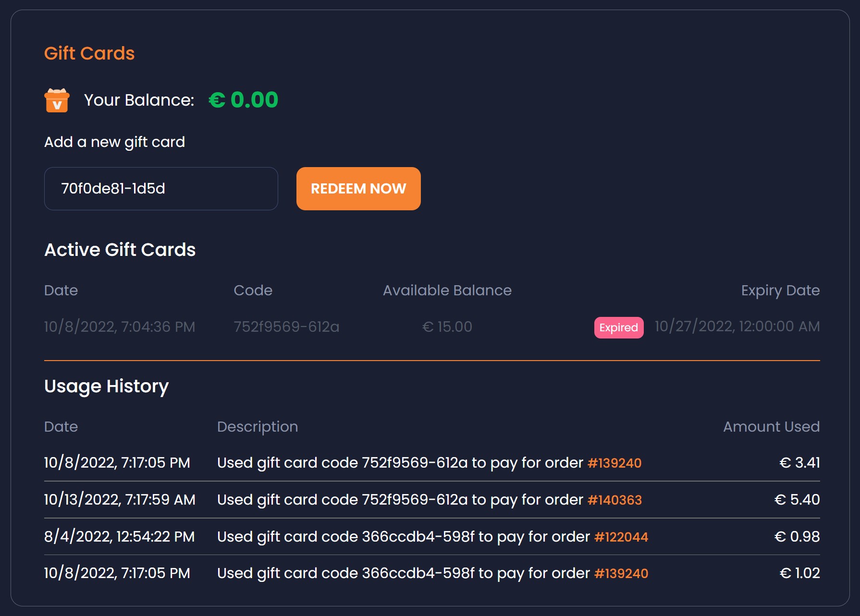The image size is (860, 616).
Task: Select the active gift card code 752f9569-612a
Action: (x=286, y=327)
